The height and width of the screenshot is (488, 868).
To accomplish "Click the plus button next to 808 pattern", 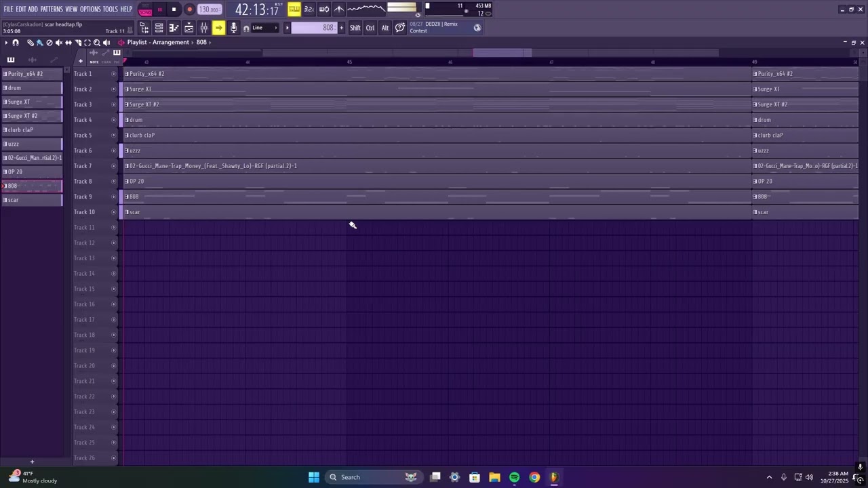I will point(341,28).
